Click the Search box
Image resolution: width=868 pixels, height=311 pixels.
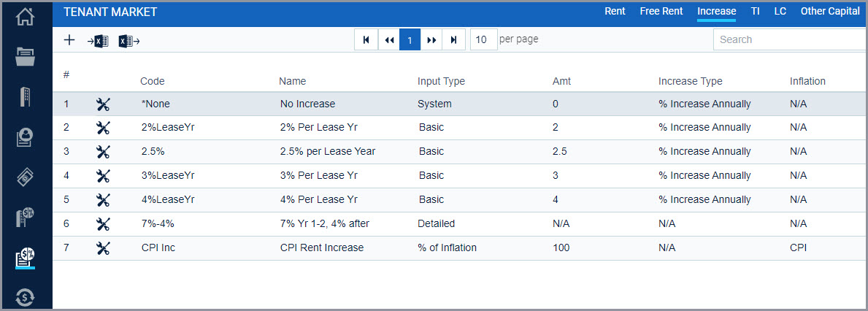click(791, 40)
